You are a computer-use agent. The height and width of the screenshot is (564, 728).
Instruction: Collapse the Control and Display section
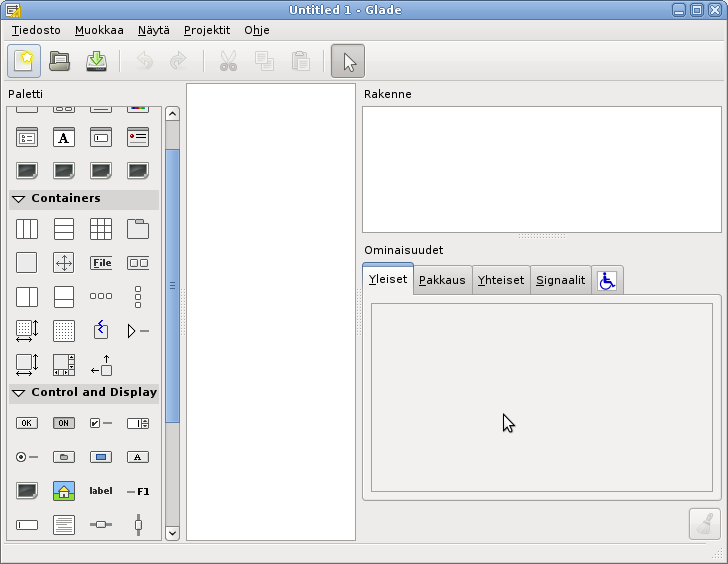click(x=19, y=393)
